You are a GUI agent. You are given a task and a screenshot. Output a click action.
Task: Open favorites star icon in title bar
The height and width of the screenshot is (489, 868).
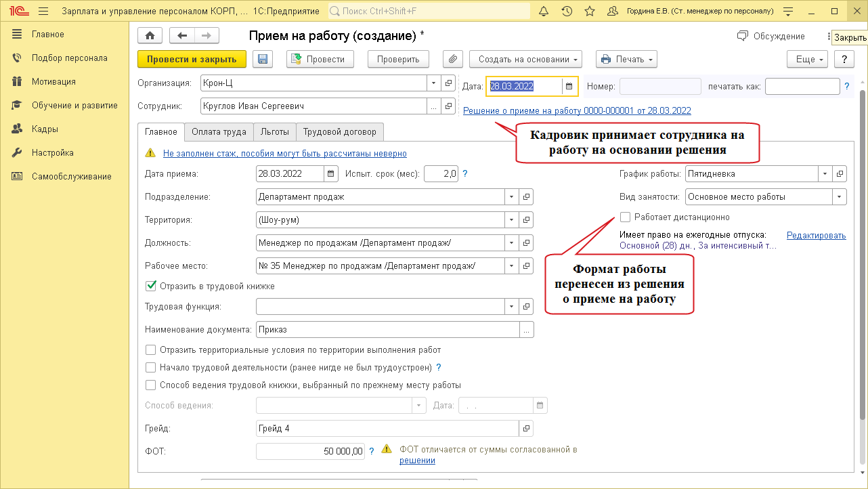coord(589,12)
